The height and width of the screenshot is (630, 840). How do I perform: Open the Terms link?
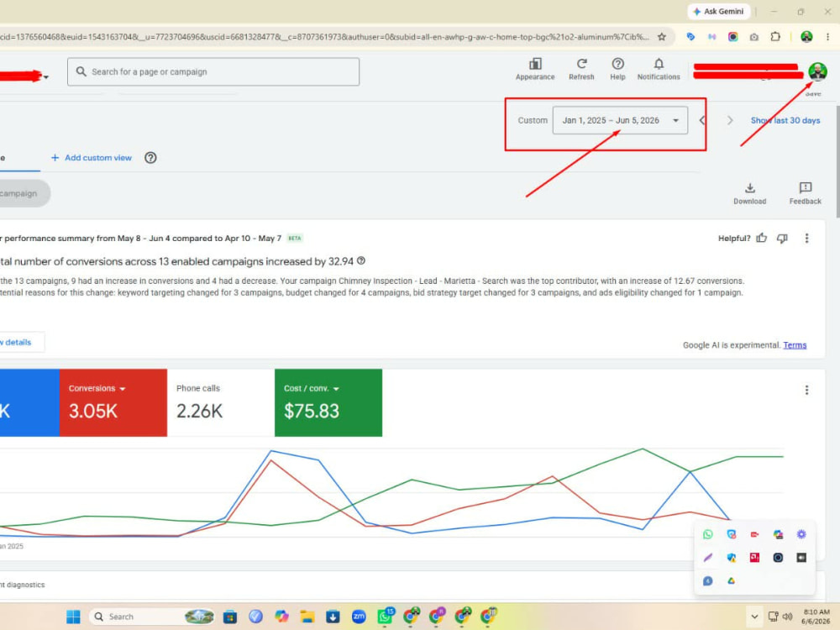coord(795,345)
